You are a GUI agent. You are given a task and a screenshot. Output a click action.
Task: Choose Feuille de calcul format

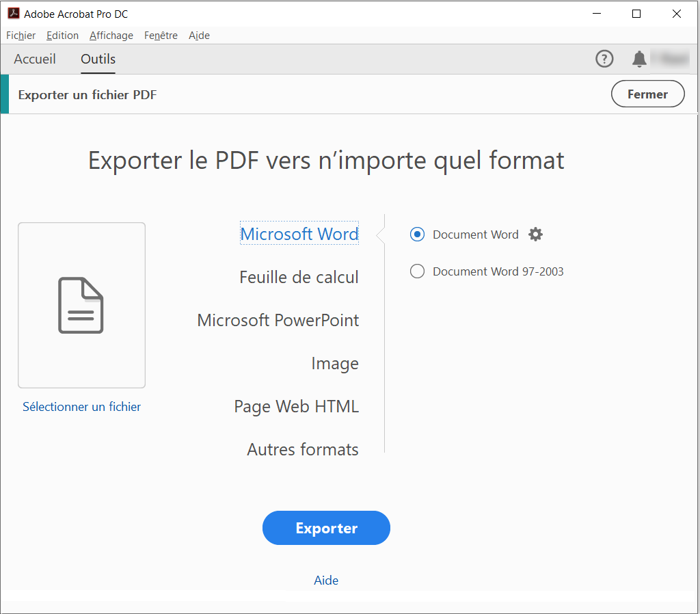coord(299,277)
